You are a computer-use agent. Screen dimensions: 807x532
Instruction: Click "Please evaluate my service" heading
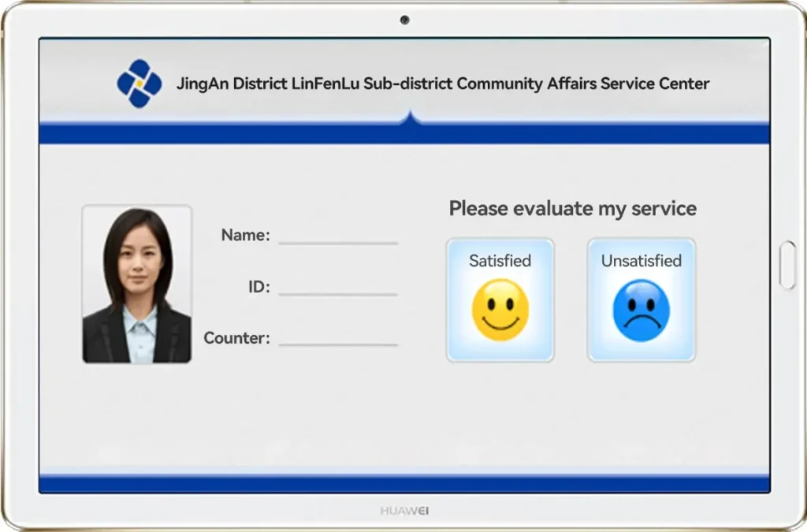coord(572,209)
